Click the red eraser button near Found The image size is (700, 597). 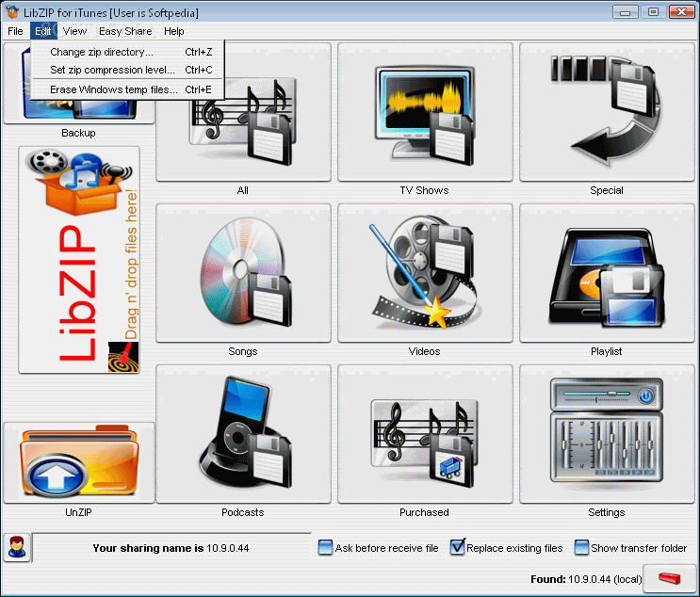pyautogui.click(x=669, y=578)
